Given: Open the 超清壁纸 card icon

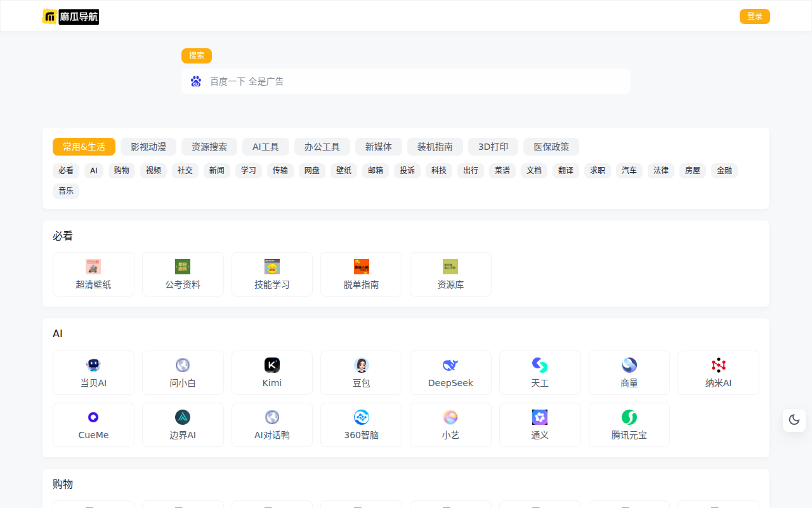Looking at the screenshot, I should (x=93, y=267).
